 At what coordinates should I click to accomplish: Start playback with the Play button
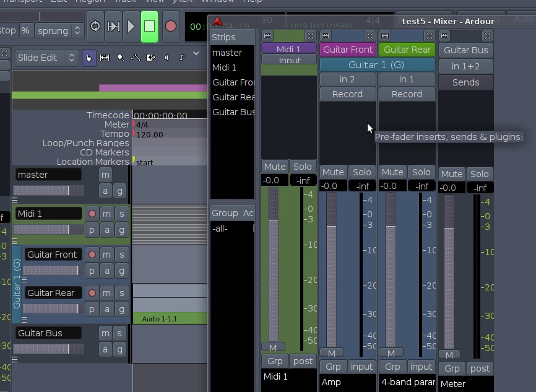[131, 27]
